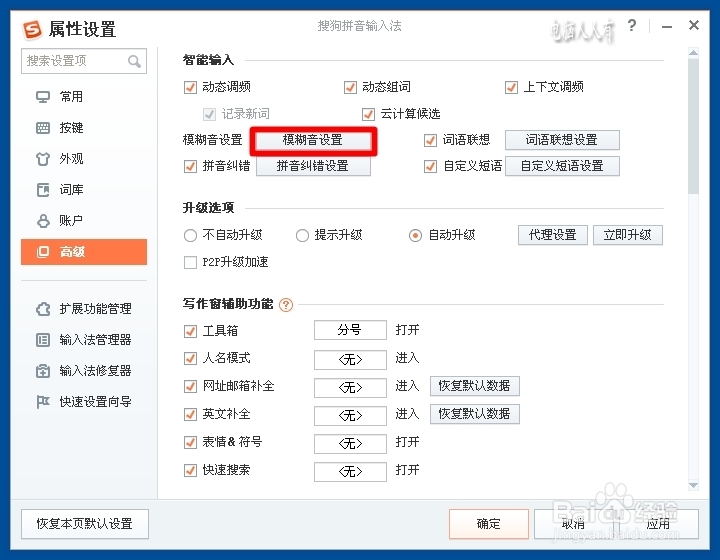
Task: Uncheck the 工具箱 checkbox
Action: coord(190,331)
